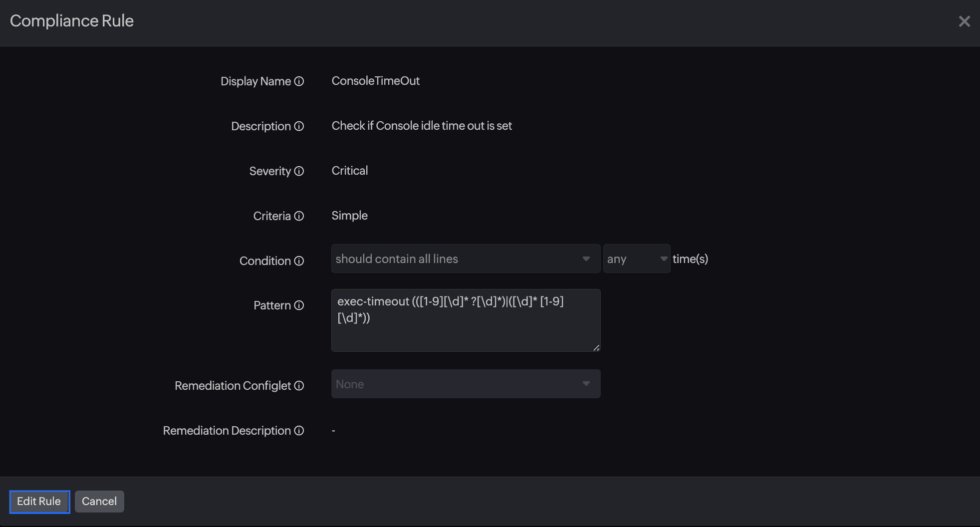Click the info icon next to Description
980x527 pixels.
(299, 126)
